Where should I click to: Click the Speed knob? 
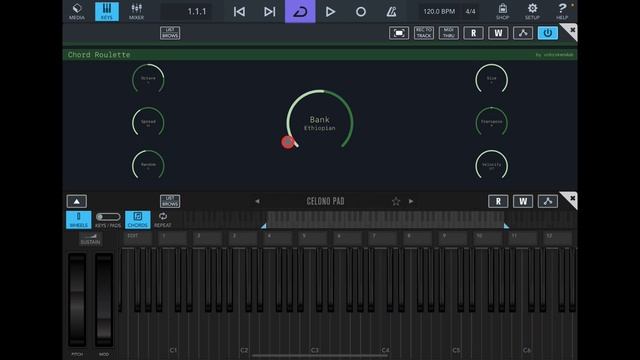(x=148, y=122)
